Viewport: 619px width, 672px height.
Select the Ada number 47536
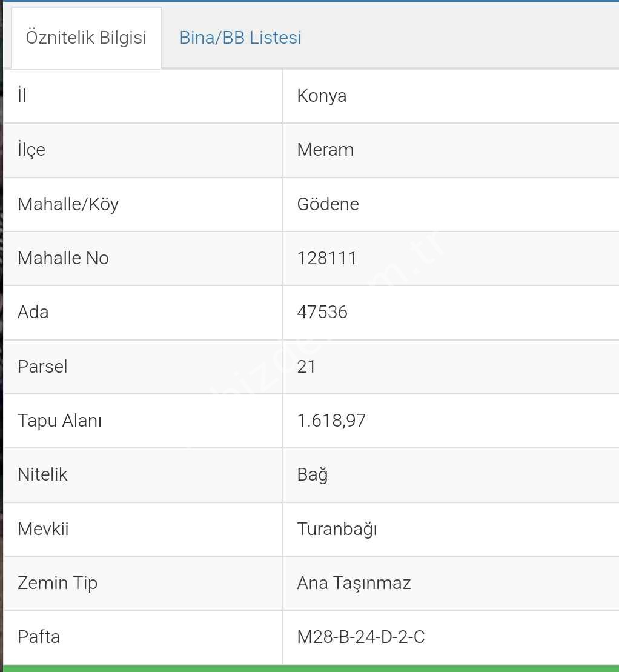[x=322, y=312]
